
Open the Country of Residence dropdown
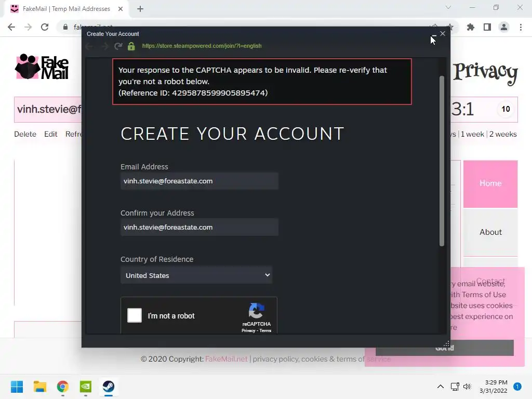[196, 275]
